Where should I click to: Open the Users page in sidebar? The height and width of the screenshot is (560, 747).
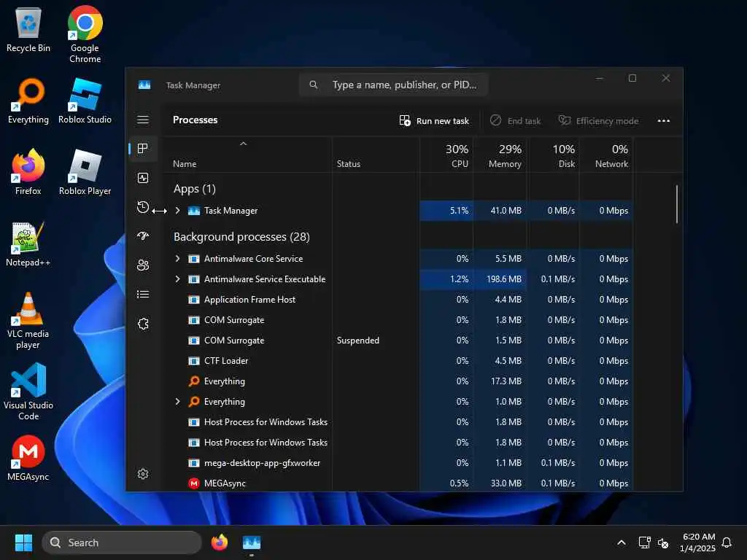pyautogui.click(x=143, y=265)
